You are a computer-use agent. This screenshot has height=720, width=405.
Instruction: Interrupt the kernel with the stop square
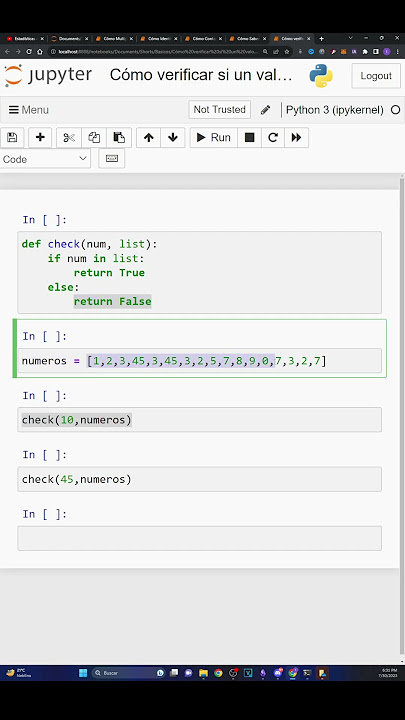[x=249, y=137]
